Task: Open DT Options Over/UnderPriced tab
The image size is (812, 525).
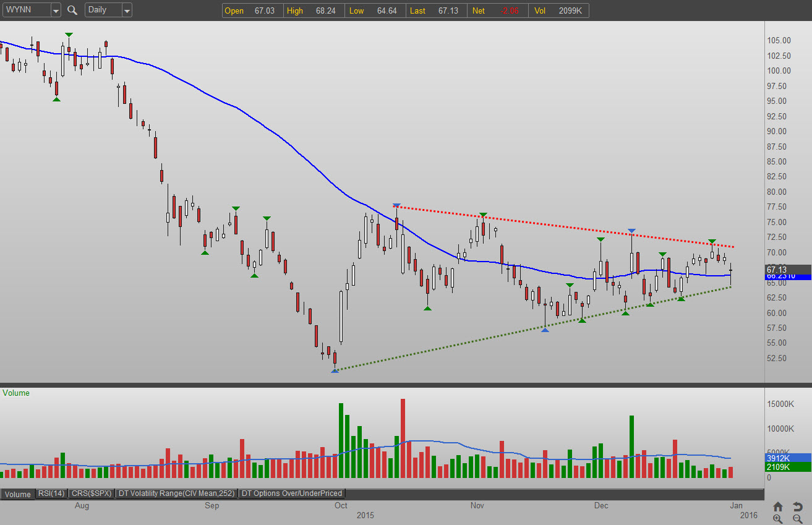Action: click(x=292, y=493)
